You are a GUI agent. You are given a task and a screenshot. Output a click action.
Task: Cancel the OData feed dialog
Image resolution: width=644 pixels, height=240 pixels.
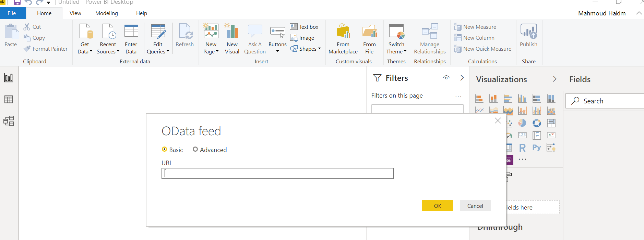pyautogui.click(x=475, y=206)
